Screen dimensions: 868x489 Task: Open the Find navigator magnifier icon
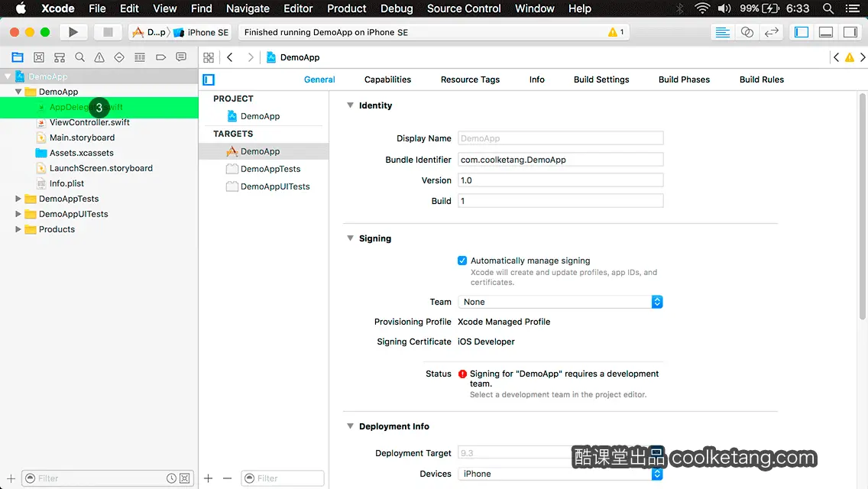(x=79, y=57)
